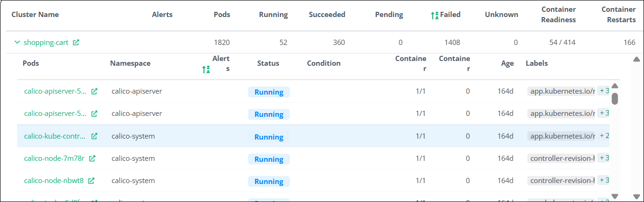644x202 pixels.
Task: Expand +2 labels for calico-kube-contr pod
Action: tap(604, 136)
